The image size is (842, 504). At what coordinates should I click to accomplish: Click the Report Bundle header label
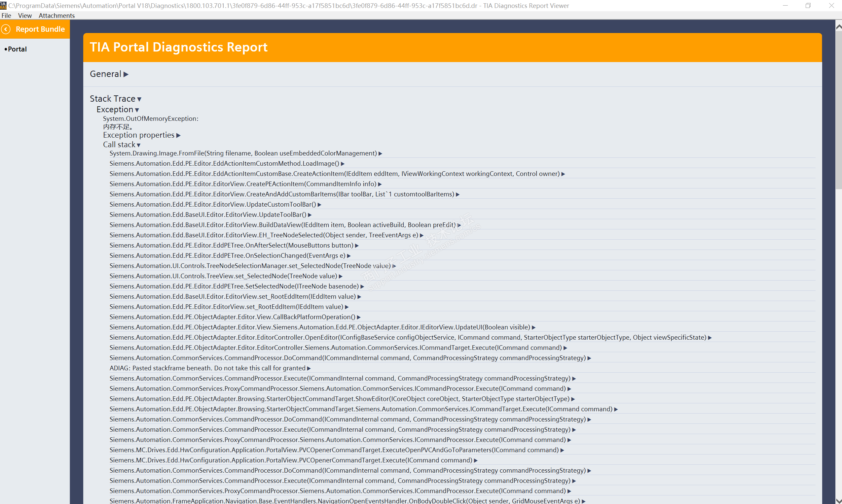click(x=40, y=29)
